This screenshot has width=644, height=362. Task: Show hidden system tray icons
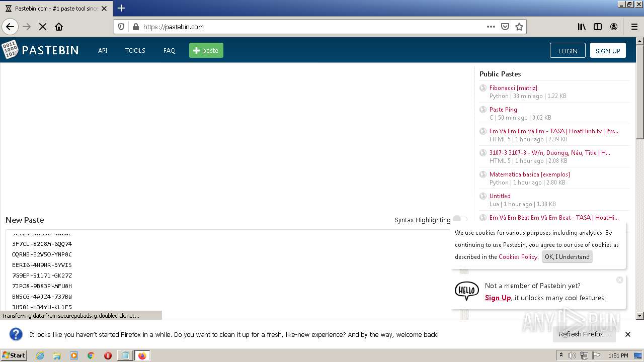tap(561, 355)
